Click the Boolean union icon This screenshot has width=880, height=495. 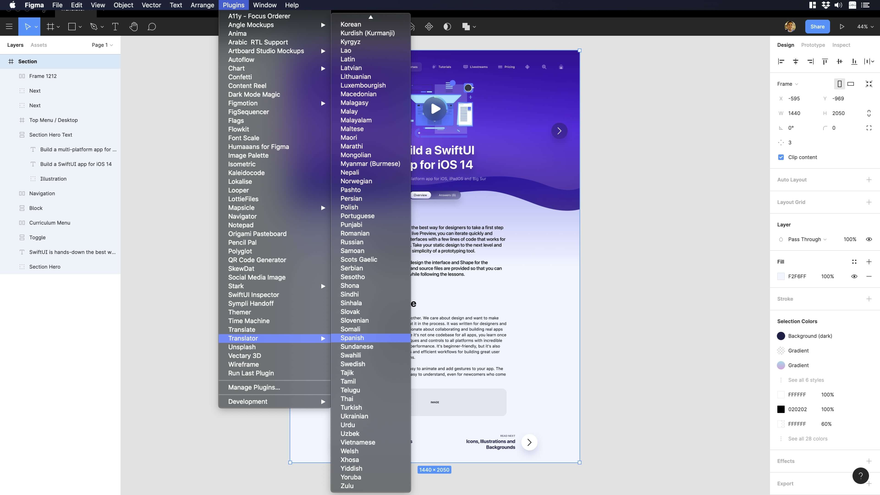pyautogui.click(x=465, y=26)
